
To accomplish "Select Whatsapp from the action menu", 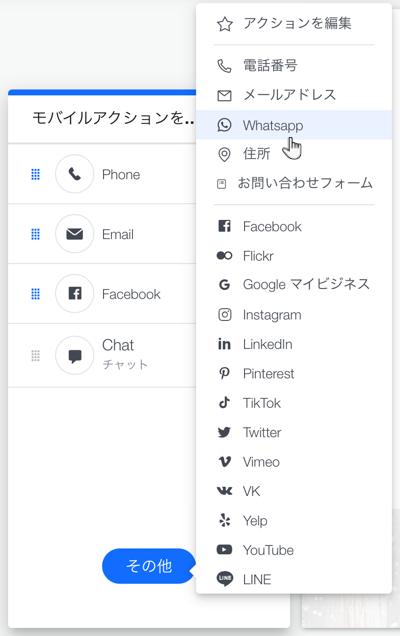I will tap(294, 125).
